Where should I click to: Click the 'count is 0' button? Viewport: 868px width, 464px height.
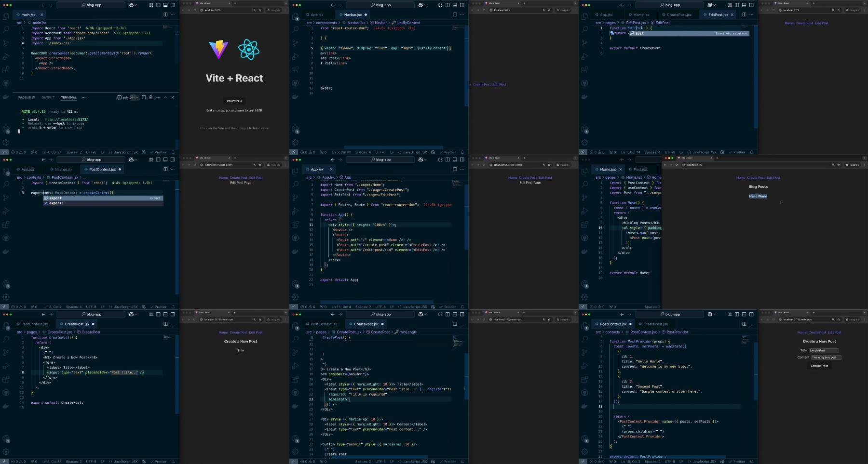(x=234, y=101)
